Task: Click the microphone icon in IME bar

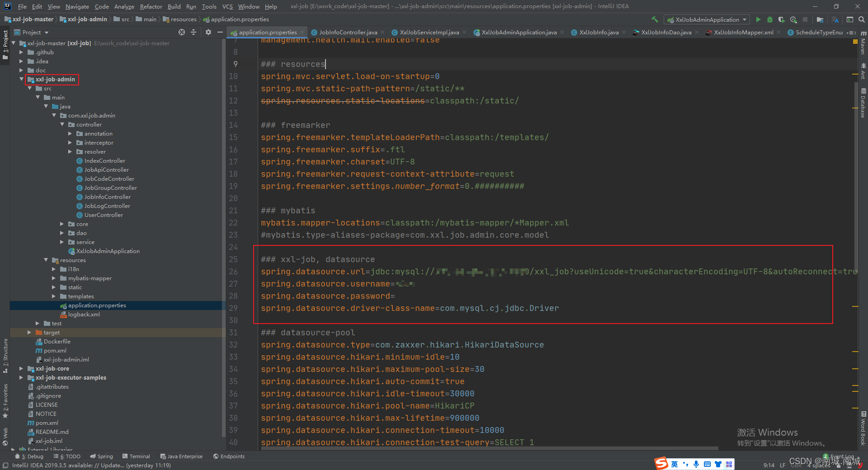Action: click(696, 464)
